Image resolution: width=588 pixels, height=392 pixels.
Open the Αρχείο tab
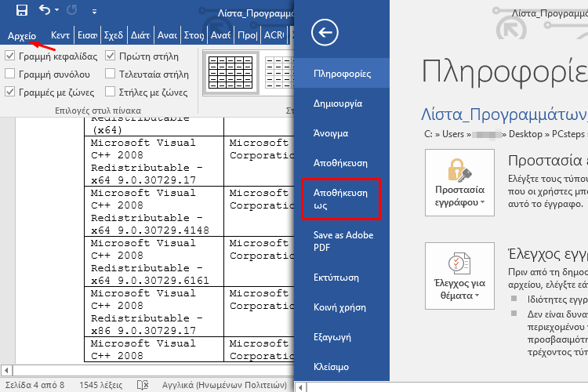click(22, 36)
